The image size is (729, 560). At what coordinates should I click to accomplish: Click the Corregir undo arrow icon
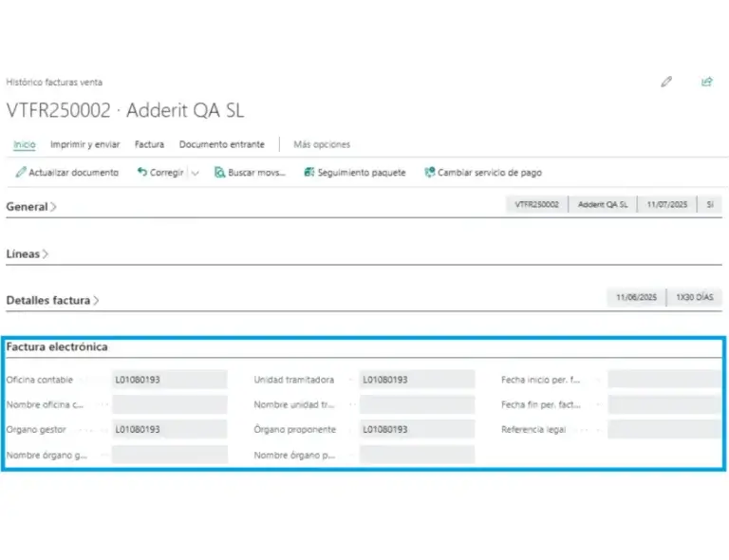[142, 173]
